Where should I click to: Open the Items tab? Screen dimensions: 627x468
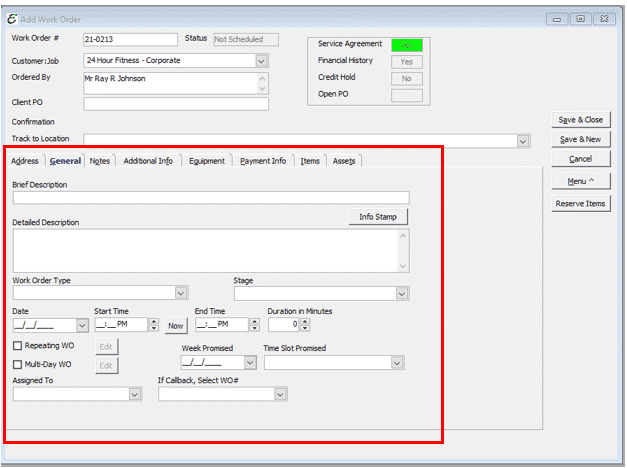[310, 161]
